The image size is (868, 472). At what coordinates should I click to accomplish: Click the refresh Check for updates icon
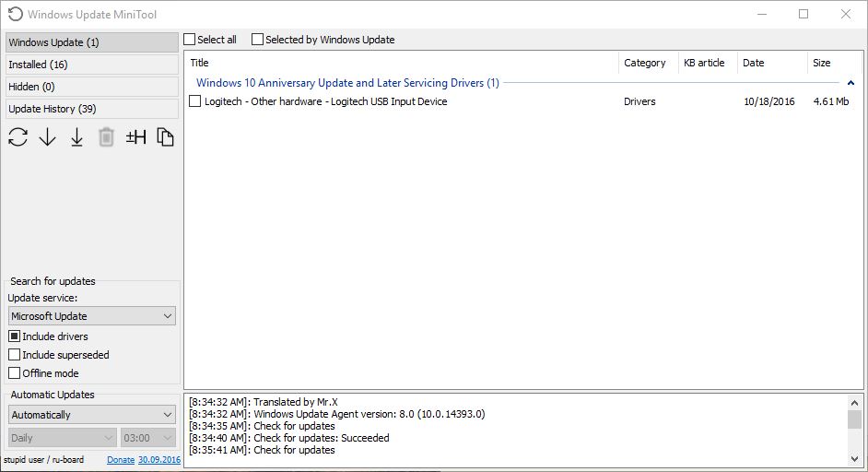click(18, 136)
